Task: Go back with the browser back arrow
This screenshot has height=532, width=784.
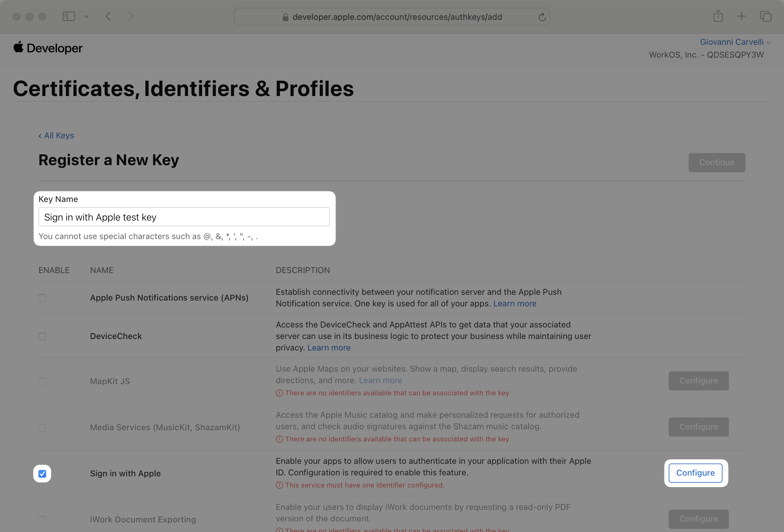Action: [108, 17]
